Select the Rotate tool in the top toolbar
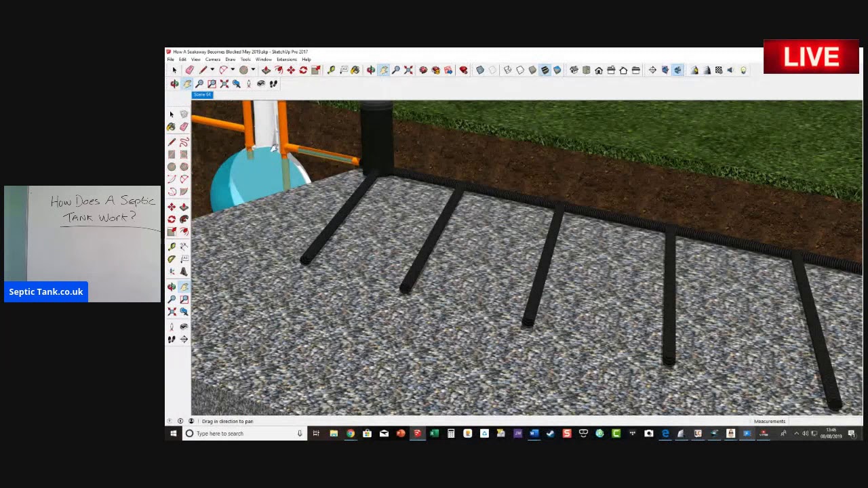This screenshot has height=488, width=868. (x=303, y=70)
